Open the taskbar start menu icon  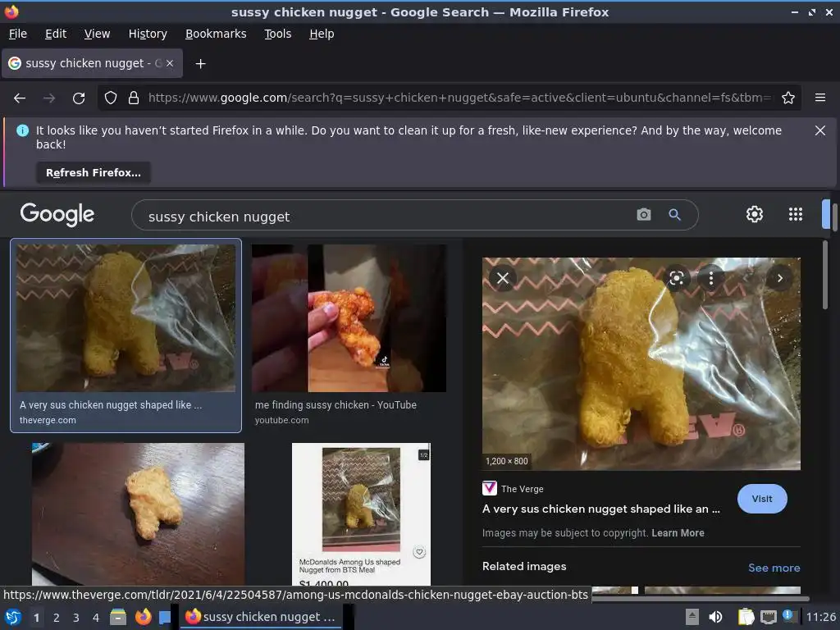[x=13, y=617]
